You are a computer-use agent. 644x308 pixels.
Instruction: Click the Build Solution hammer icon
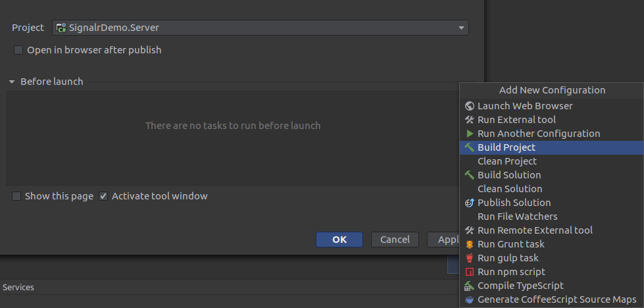[469, 175]
